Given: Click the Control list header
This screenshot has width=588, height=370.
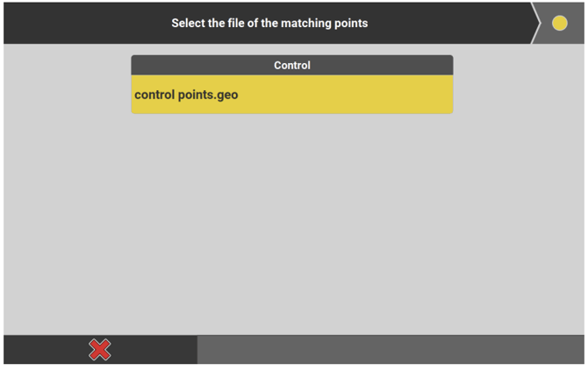Looking at the screenshot, I should [291, 66].
